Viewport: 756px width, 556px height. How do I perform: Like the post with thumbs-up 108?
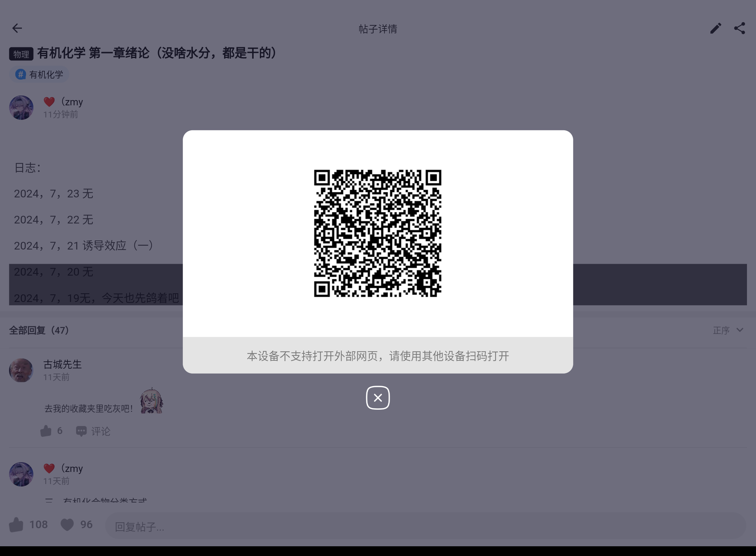28,524
